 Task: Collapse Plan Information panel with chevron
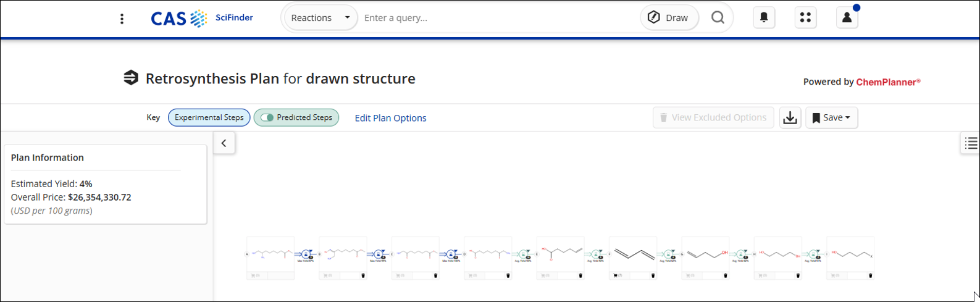pos(224,143)
